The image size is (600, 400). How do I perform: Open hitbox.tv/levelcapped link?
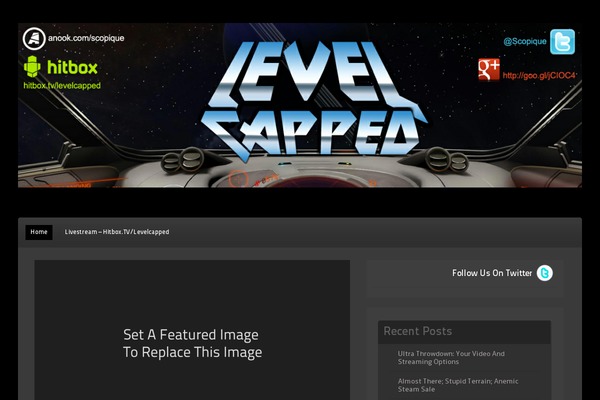pos(62,85)
